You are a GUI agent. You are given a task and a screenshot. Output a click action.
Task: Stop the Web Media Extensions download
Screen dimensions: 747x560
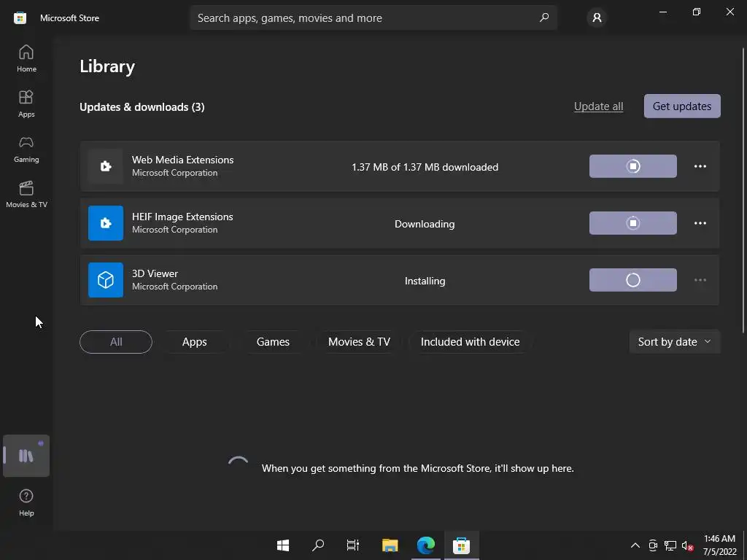click(632, 166)
